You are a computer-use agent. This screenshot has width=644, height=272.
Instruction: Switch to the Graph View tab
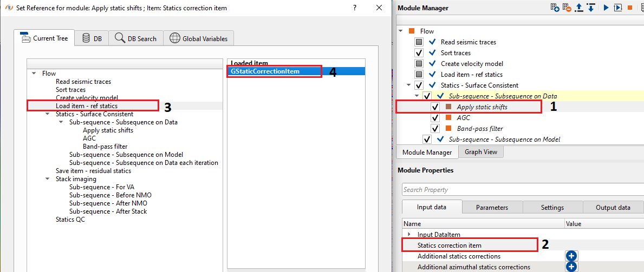[x=481, y=152]
